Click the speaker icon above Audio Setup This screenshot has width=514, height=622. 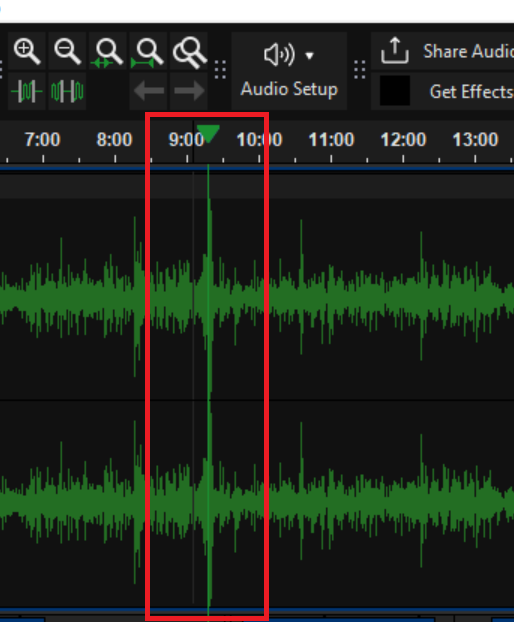[280, 54]
